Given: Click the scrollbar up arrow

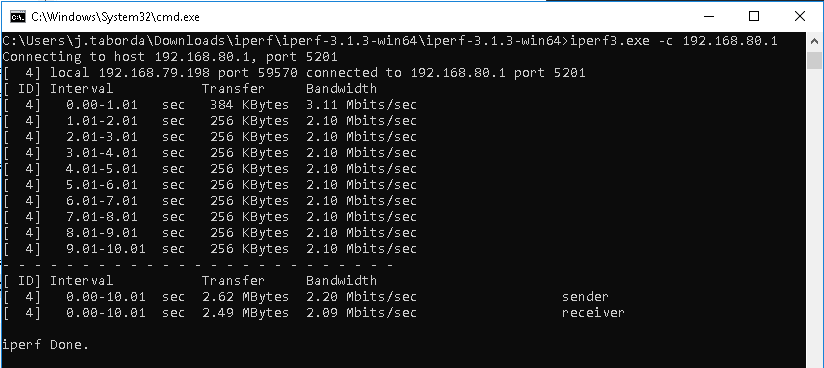Looking at the screenshot, I should coord(814,41).
